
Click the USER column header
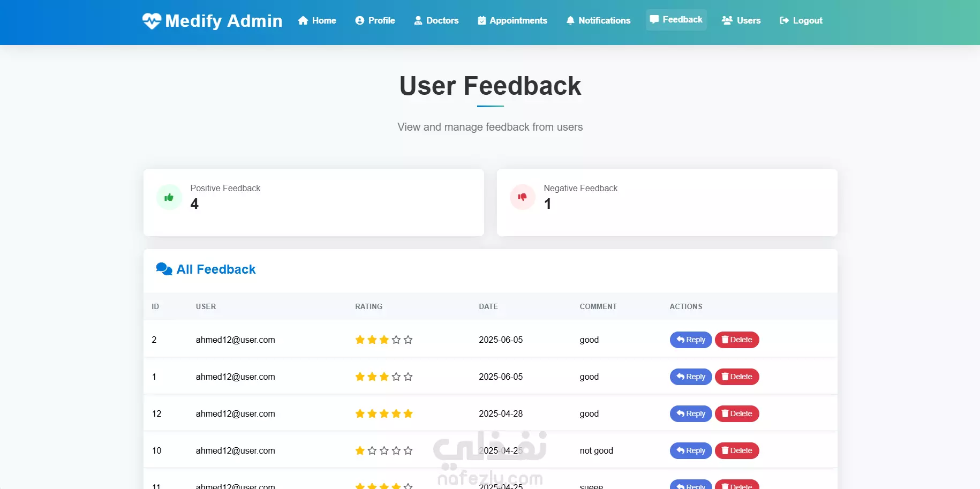coord(206,306)
